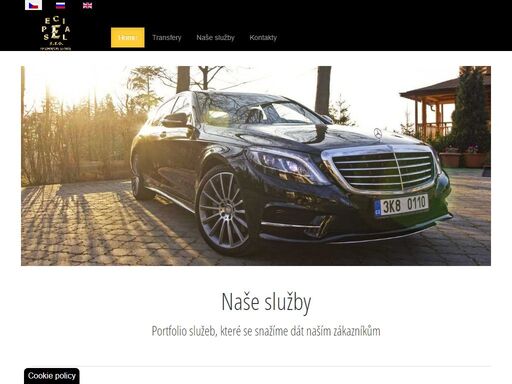This screenshot has width=512, height=384.
Task: Click the 3K8 0110 license plate
Action: (x=401, y=205)
